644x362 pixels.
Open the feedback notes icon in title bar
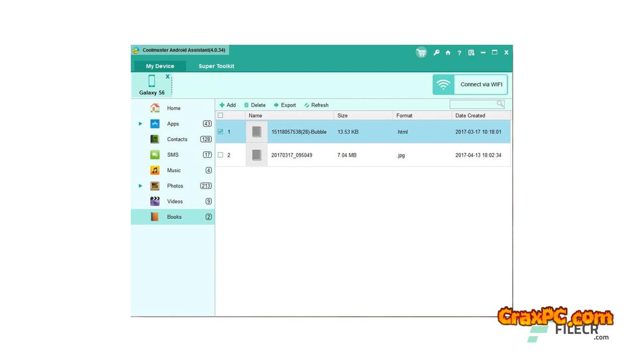[471, 53]
